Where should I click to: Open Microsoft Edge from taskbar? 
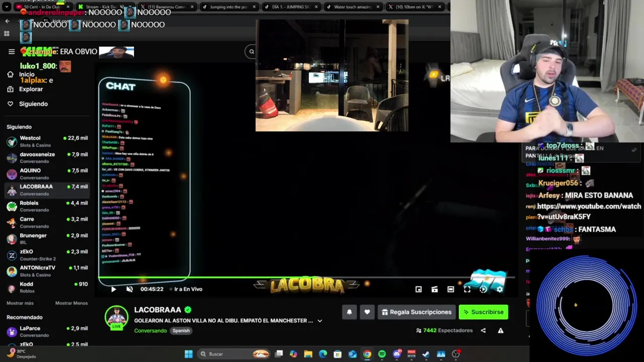pyautogui.click(x=323, y=354)
